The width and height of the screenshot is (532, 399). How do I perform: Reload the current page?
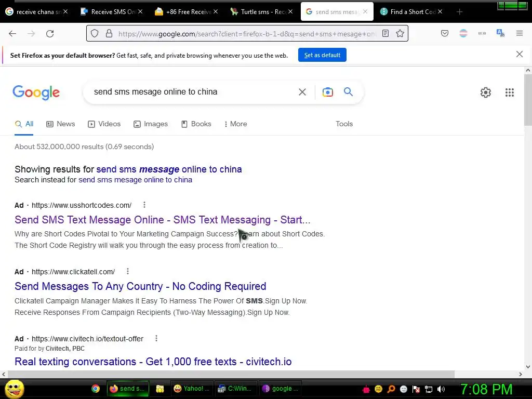(50, 34)
